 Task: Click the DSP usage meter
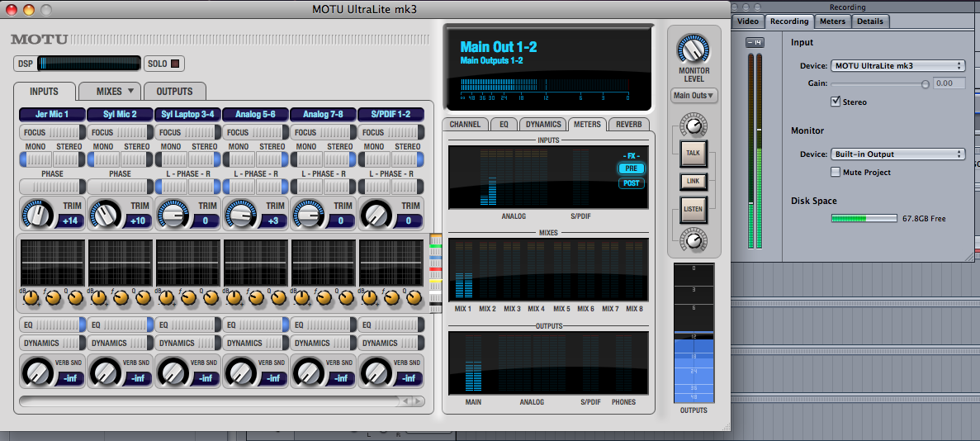[x=88, y=64]
